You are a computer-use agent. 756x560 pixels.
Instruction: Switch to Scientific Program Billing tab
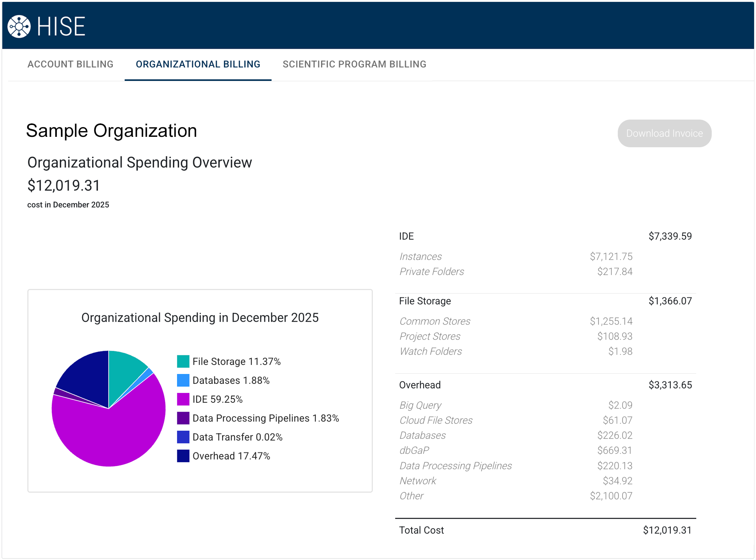[x=354, y=64]
